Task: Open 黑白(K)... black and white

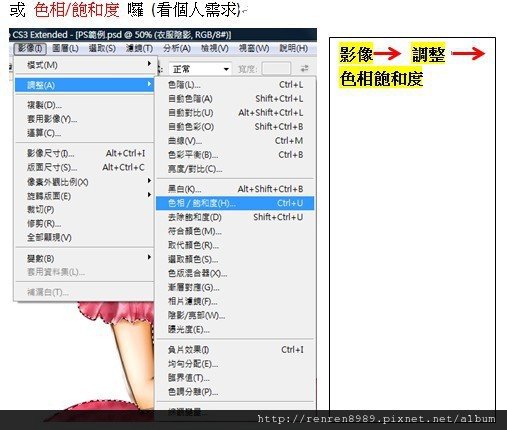Action: tap(235, 189)
